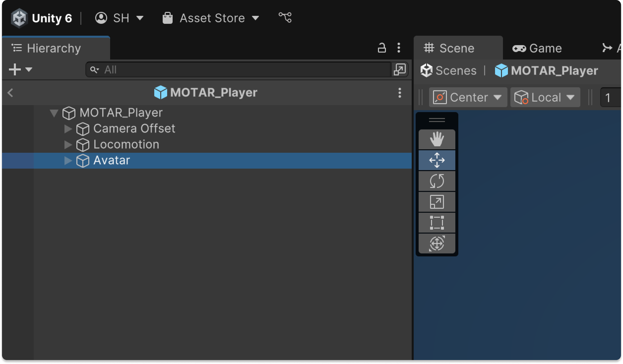Select the Hand view tool
The height and width of the screenshot is (364, 623).
[x=437, y=139]
